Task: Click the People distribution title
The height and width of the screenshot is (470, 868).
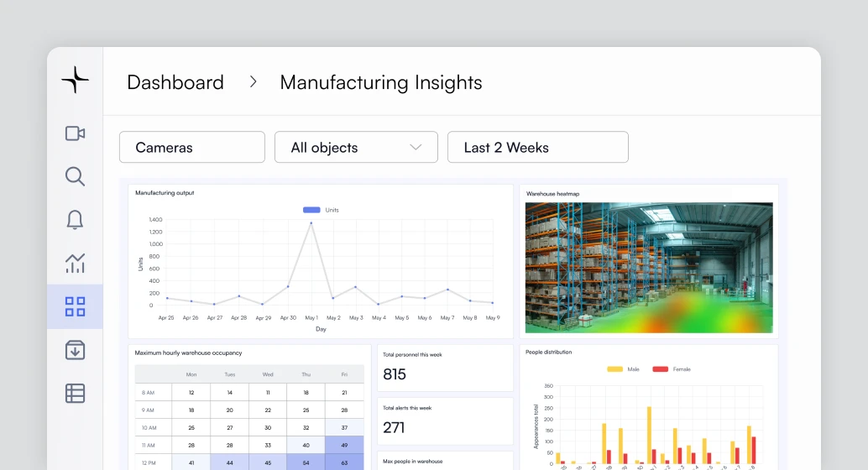Action: click(x=549, y=352)
